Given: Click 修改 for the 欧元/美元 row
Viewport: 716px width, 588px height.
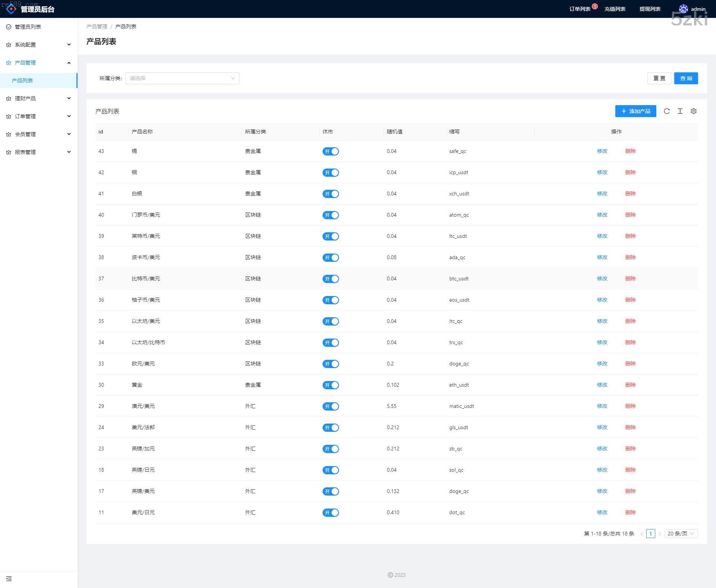Looking at the screenshot, I should coord(602,364).
